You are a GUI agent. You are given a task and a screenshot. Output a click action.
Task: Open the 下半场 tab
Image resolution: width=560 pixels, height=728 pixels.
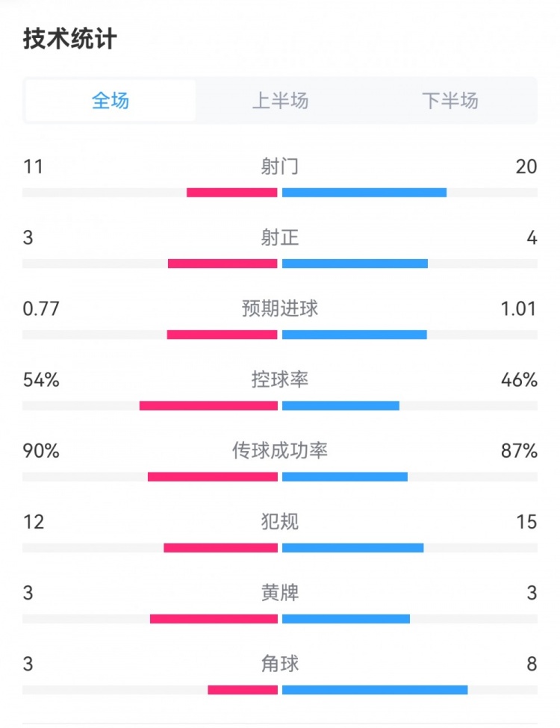tap(449, 101)
